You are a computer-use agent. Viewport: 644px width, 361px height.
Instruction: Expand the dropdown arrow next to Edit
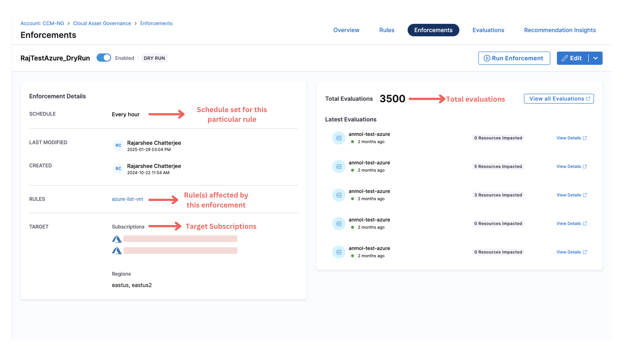point(596,58)
